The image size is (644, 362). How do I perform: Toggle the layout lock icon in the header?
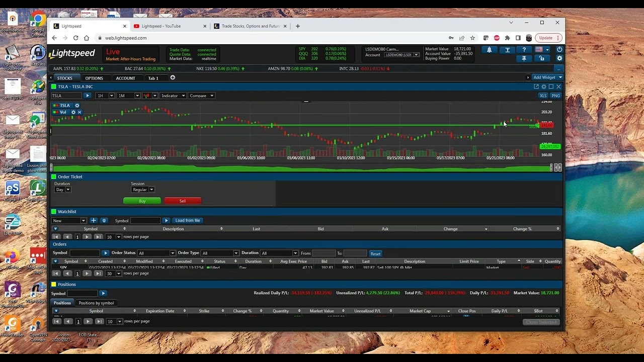(541, 58)
